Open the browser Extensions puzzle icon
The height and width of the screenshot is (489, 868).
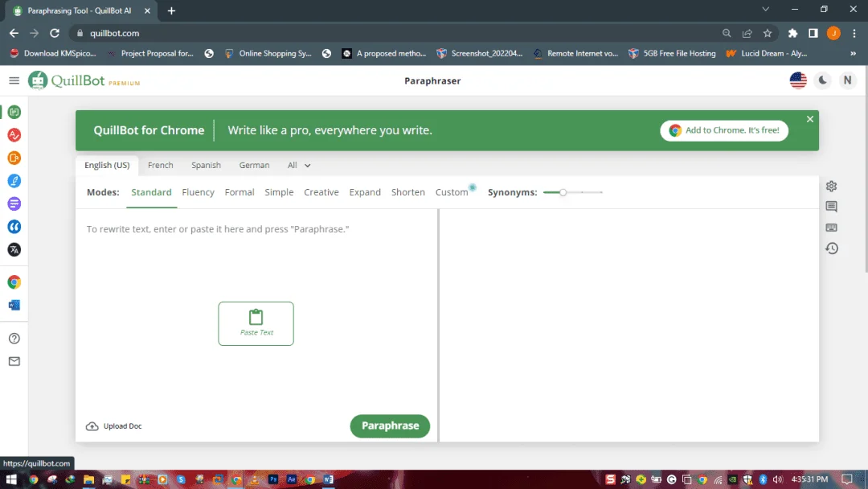(792, 33)
